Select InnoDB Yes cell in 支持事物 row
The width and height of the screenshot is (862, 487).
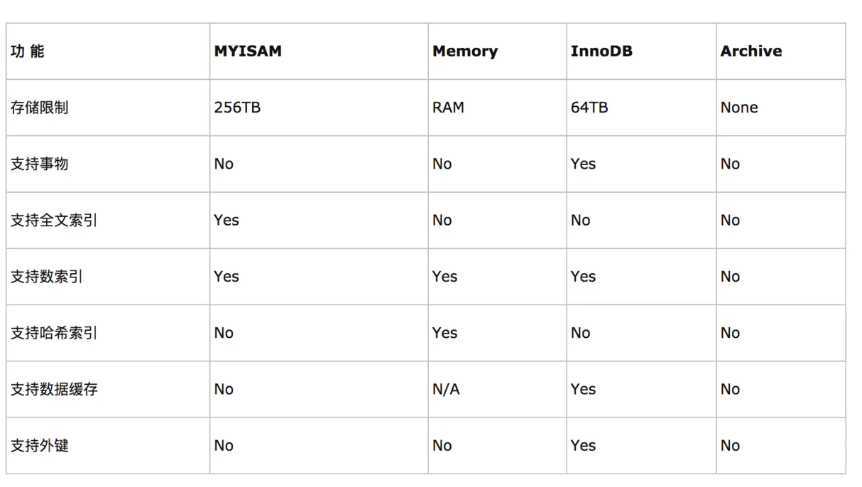[583, 164]
